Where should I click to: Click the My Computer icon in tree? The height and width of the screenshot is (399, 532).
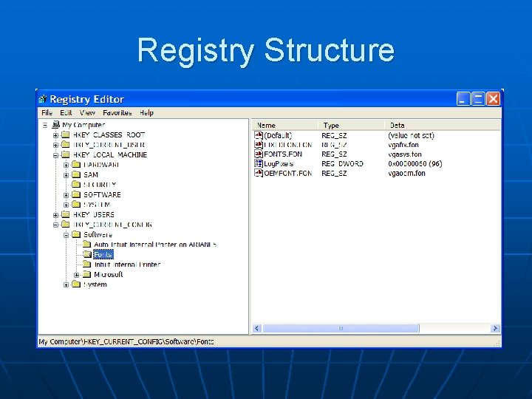click(x=56, y=125)
